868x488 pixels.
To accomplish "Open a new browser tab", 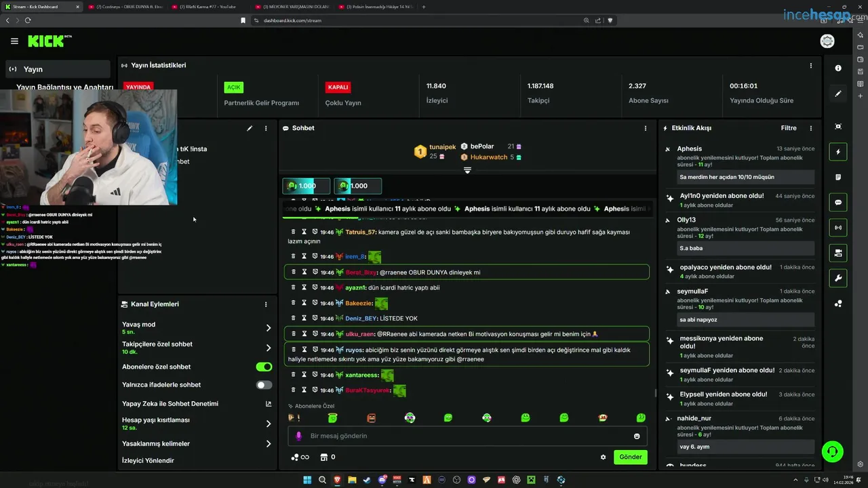I will coord(424,7).
